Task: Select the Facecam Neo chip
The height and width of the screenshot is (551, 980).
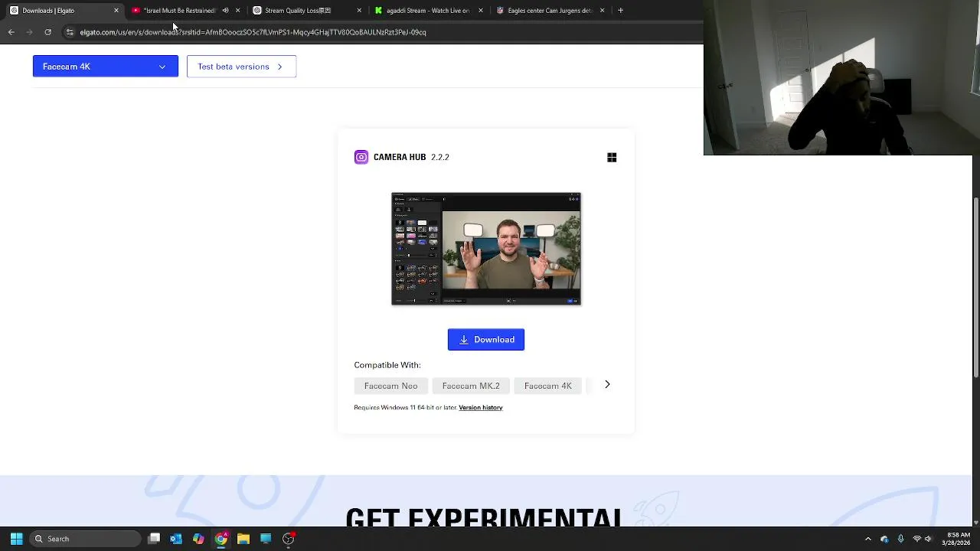Action: point(390,386)
